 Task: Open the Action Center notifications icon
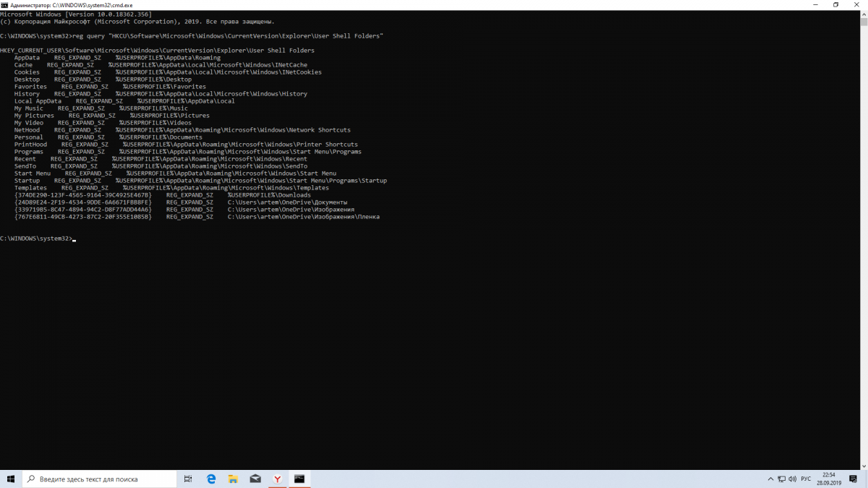[854, 479]
